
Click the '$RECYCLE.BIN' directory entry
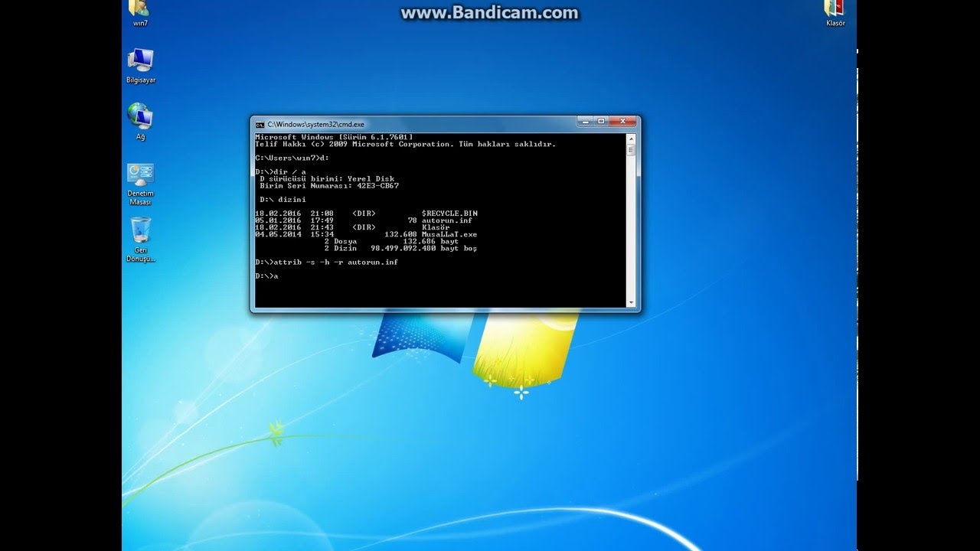pyautogui.click(x=367, y=214)
